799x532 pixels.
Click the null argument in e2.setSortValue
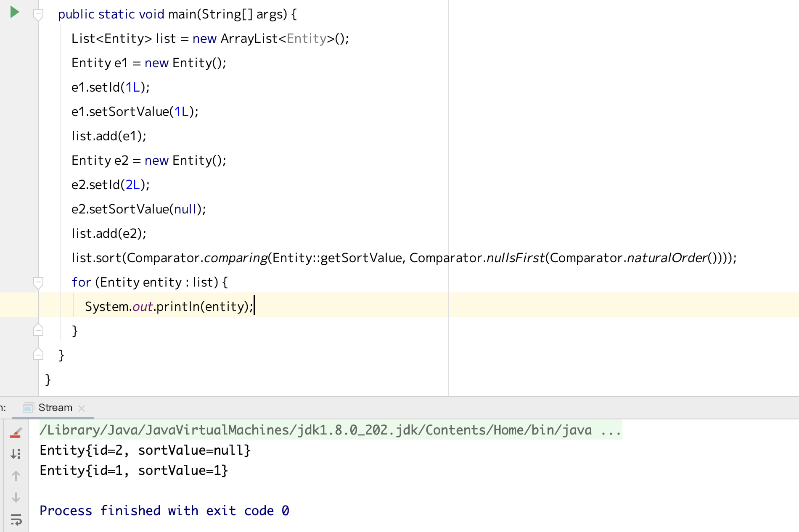coord(185,209)
